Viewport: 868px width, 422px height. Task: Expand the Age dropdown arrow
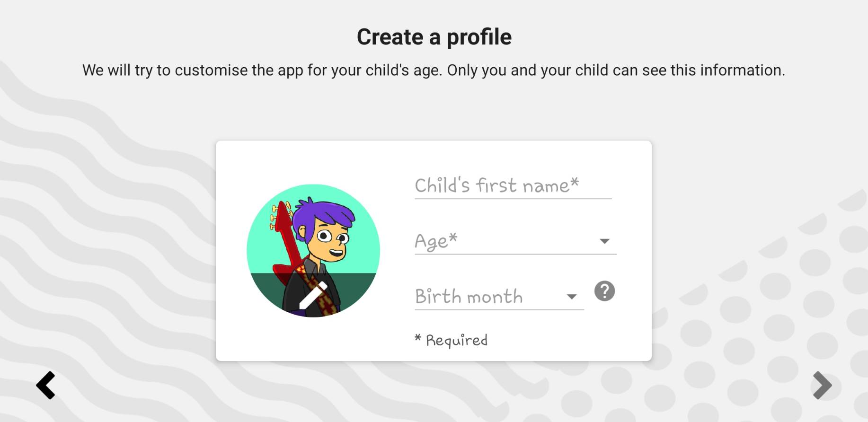coord(604,241)
